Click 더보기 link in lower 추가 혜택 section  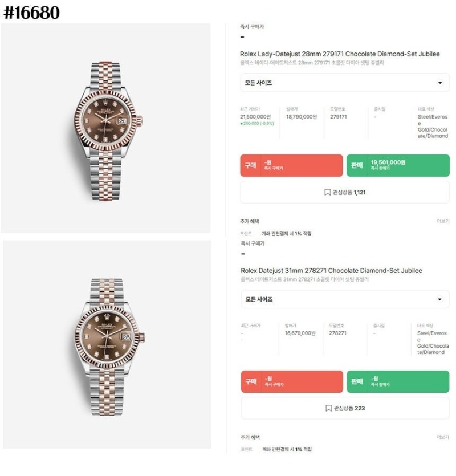pos(443,437)
